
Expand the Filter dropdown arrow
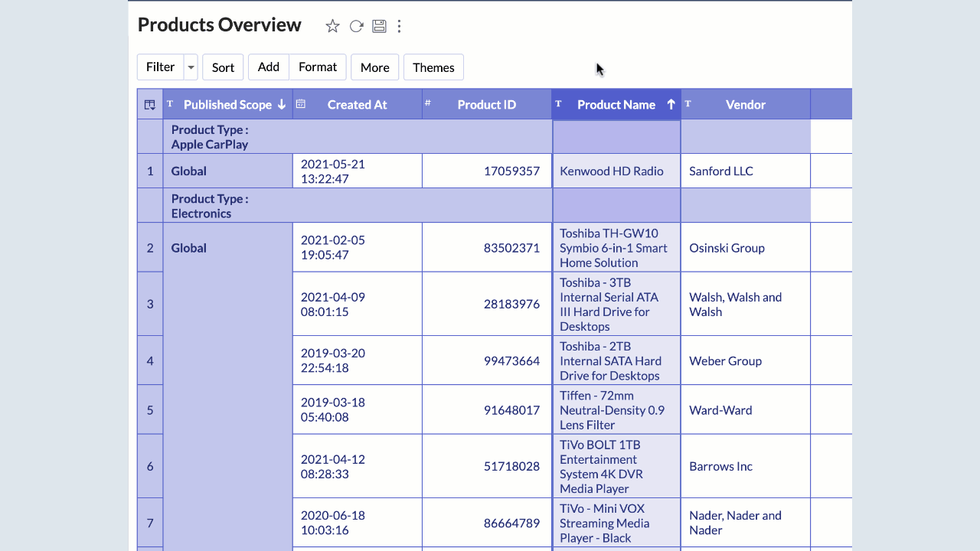(191, 67)
